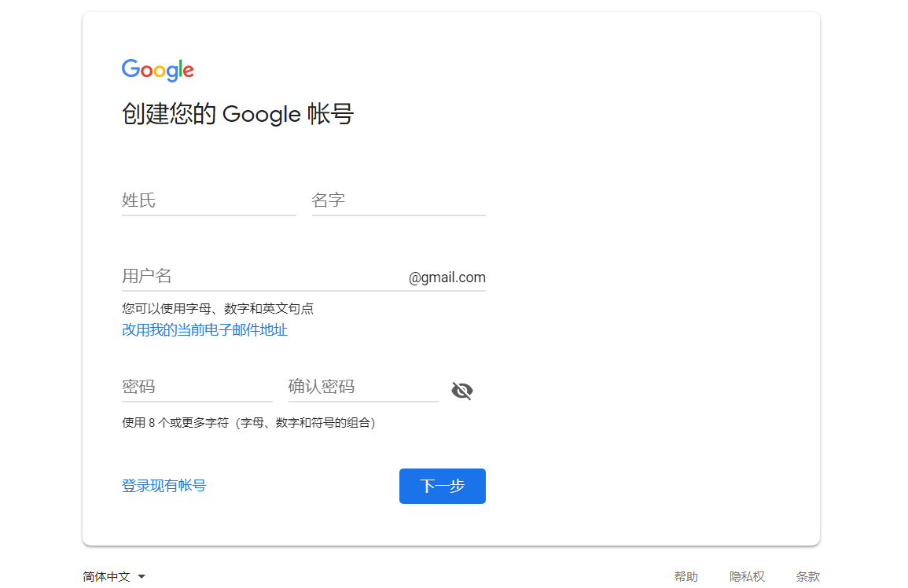Open the 帮助 footer link
Image resolution: width=908 pixels, height=588 pixels.
click(x=686, y=576)
